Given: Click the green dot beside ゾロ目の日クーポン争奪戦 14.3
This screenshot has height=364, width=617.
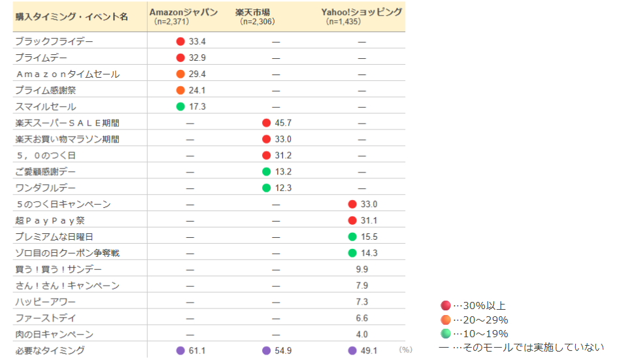Looking at the screenshot, I should [x=352, y=254].
